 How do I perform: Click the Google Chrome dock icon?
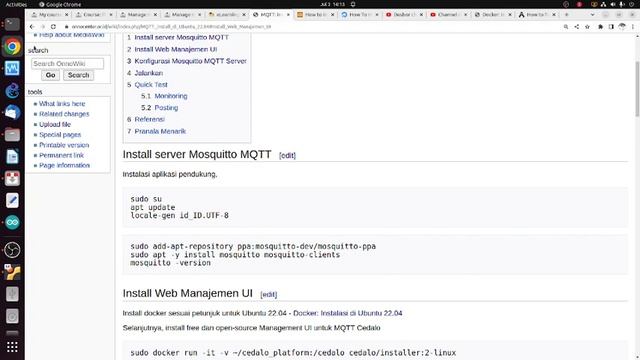point(12,47)
